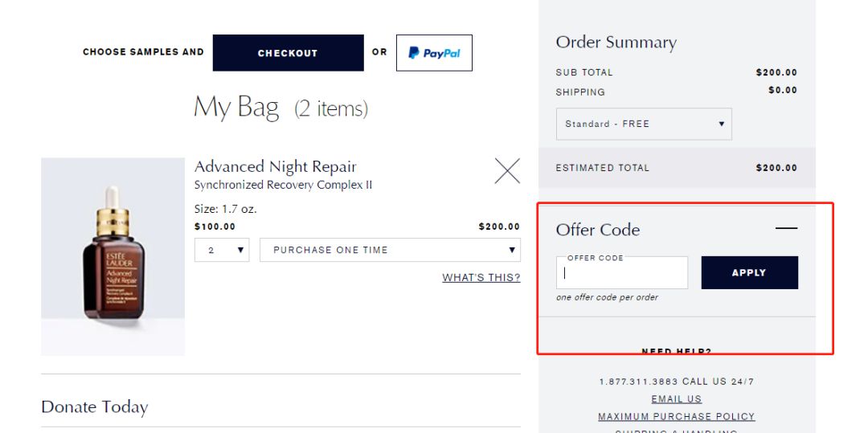Image resolution: width=868 pixels, height=433 pixels.
Task: Open the Advanced Night Repair product title
Action: click(x=275, y=167)
